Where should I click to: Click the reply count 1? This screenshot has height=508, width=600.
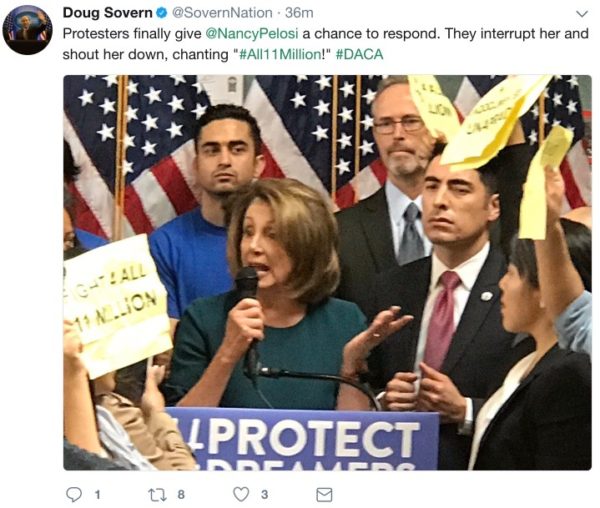(x=98, y=495)
